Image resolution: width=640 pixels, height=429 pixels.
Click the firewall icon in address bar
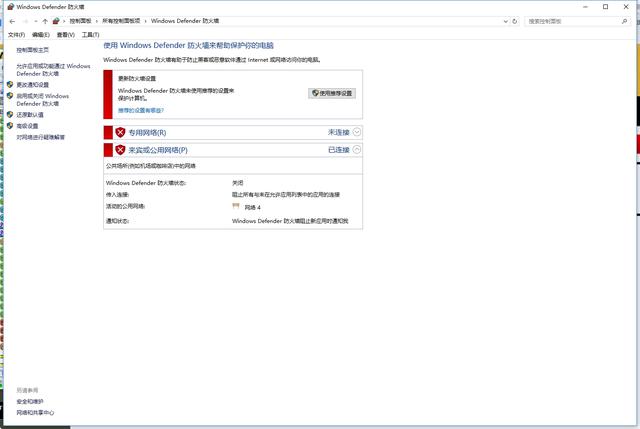56,21
